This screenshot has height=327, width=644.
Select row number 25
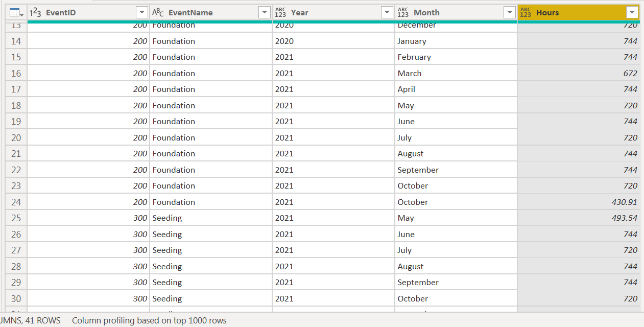[x=16, y=218]
